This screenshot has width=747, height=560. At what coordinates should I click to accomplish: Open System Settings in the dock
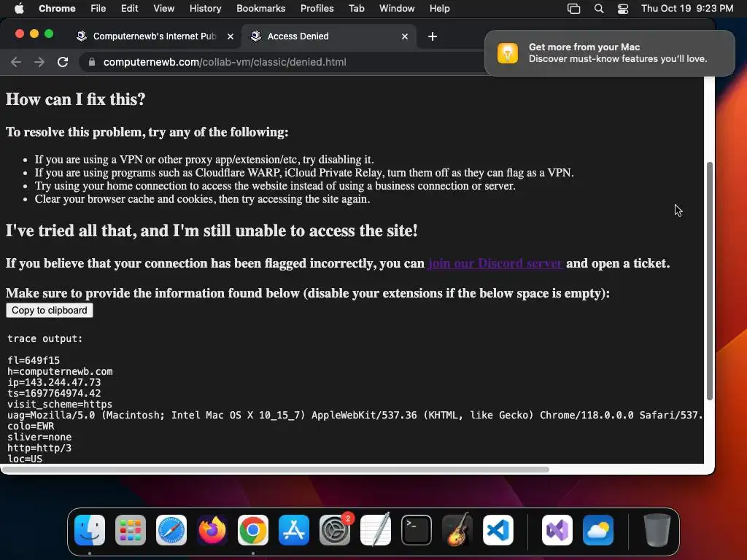click(x=334, y=529)
